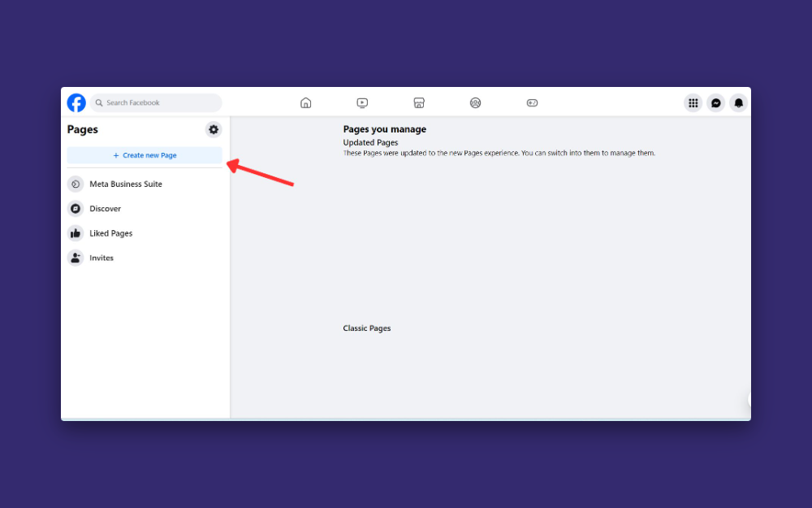
Task: Open the Gaming controller icon
Action: [x=532, y=102]
